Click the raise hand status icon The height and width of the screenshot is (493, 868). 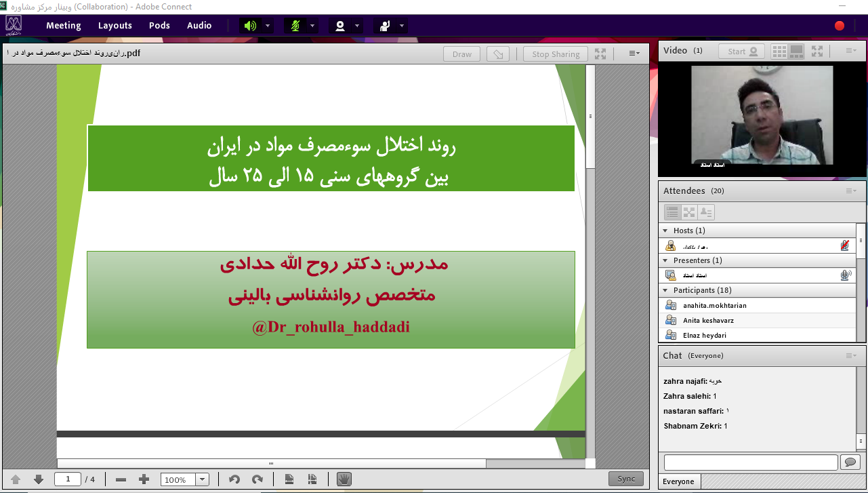click(x=385, y=26)
